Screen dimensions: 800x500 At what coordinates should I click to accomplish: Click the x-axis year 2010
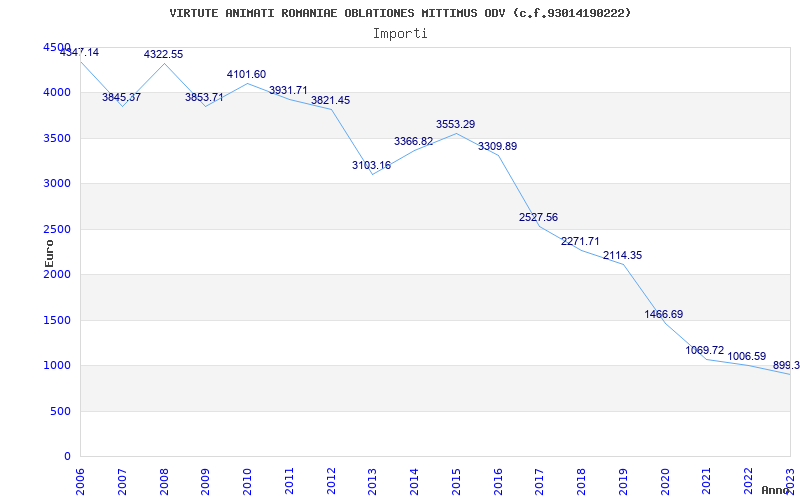[247, 482]
